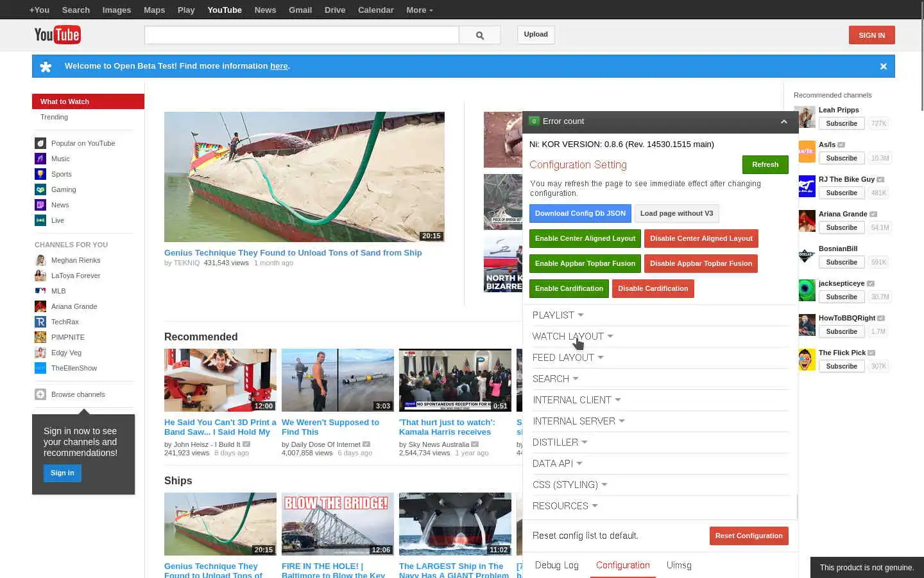Viewport: 924px width, 578px height.
Task: Open the BLOW THE BRIDGE video thumbnail
Action: (x=338, y=524)
